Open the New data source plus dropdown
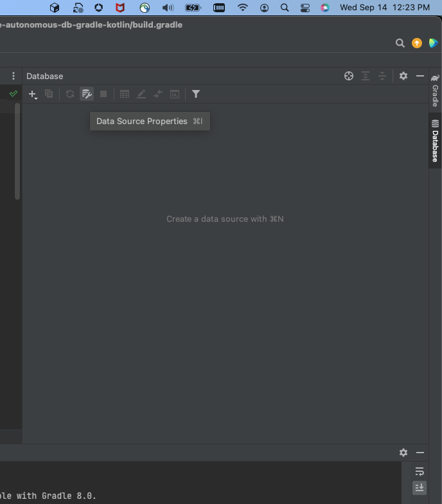 (x=33, y=94)
